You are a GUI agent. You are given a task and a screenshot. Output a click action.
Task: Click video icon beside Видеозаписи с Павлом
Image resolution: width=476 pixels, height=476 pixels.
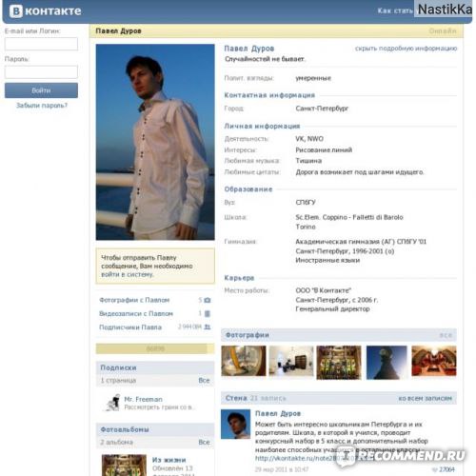[208, 313]
